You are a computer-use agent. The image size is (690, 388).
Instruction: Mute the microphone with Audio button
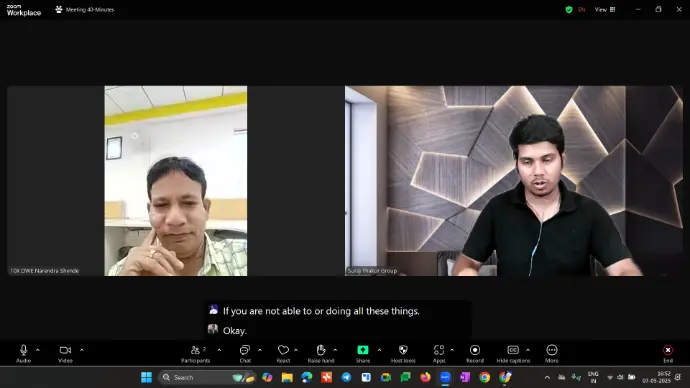pyautogui.click(x=23, y=353)
